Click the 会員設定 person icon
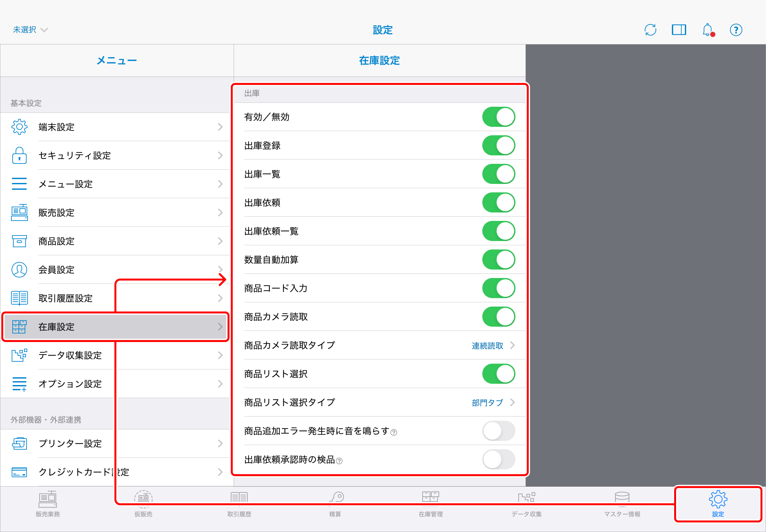Screen dimensions: 766x532 coord(19,270)
